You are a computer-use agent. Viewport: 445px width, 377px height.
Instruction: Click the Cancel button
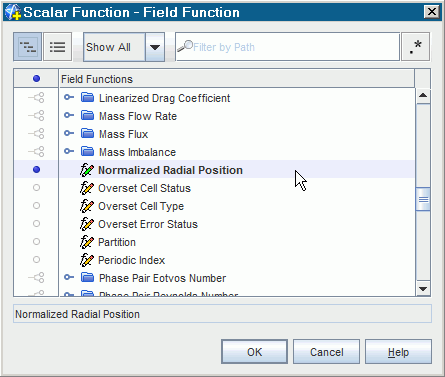pyautogui.click(x=326, y=352)
